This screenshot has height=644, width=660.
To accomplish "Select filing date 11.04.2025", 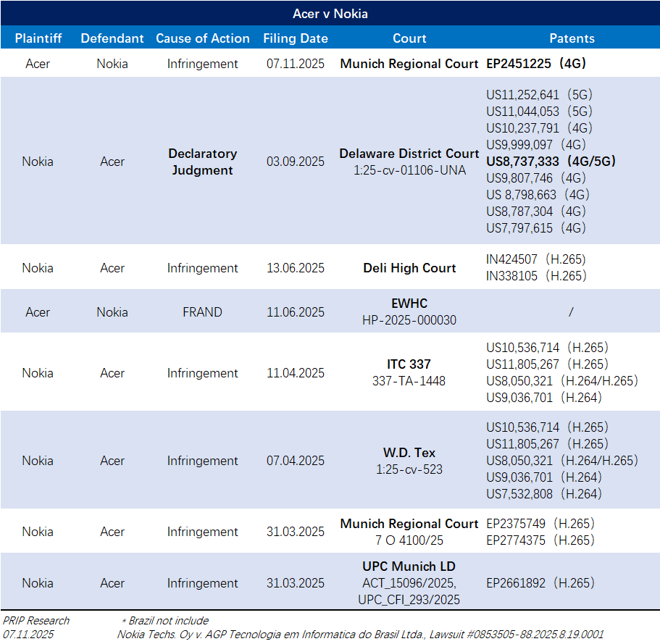I will tap(295, 373).
